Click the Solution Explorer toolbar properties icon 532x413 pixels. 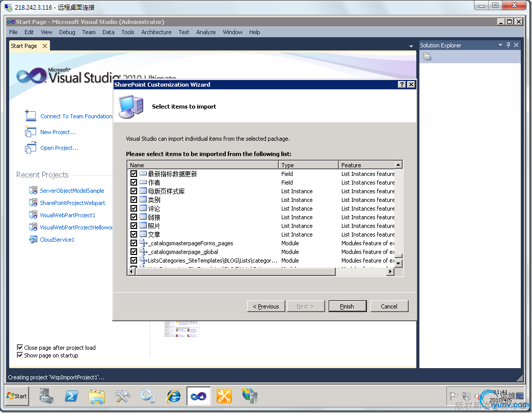click(427, 57)
